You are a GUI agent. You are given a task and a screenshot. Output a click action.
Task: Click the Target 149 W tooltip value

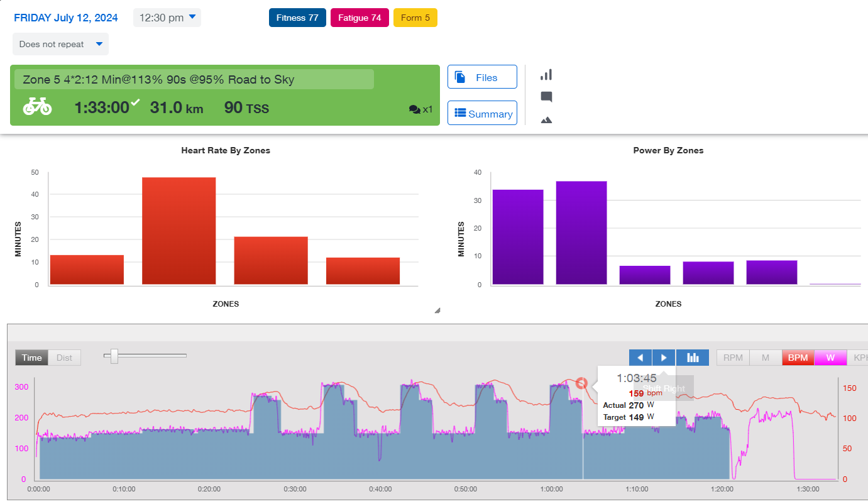(x=629, y=417)
